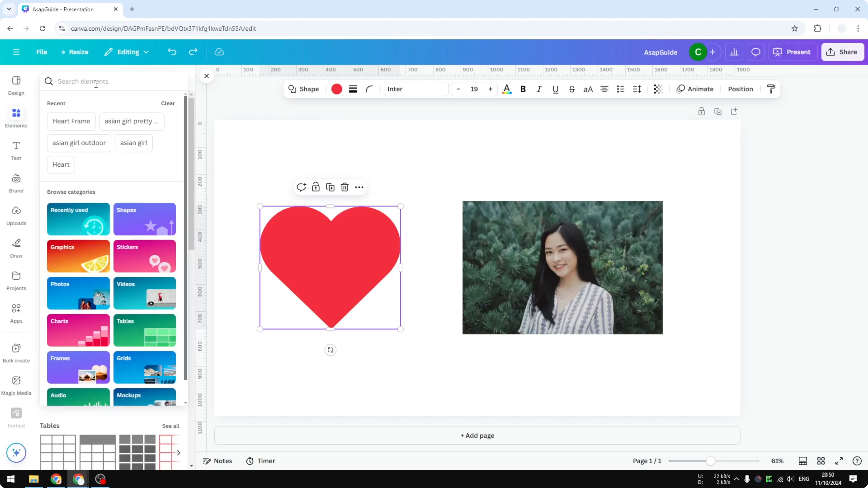Open the Uploads panel

(16, 215)
